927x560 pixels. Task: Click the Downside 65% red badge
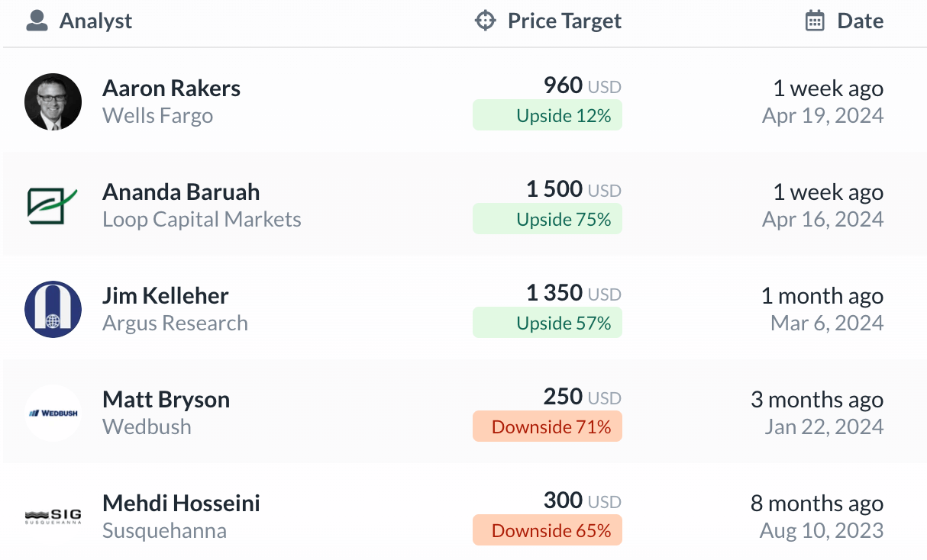tap(547, 530)
